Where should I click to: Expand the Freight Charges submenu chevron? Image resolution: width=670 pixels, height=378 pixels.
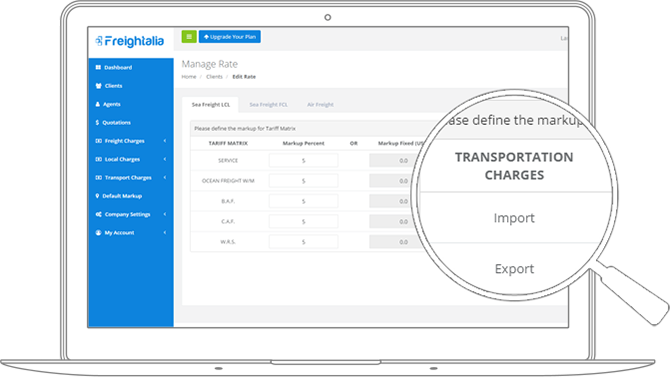pos(165,141)
